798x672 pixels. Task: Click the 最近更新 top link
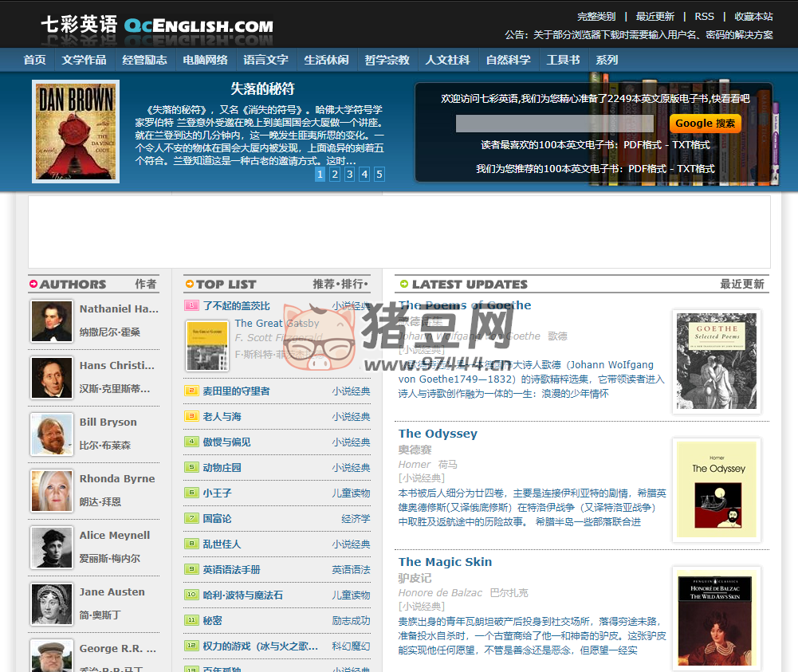(655, 17)
